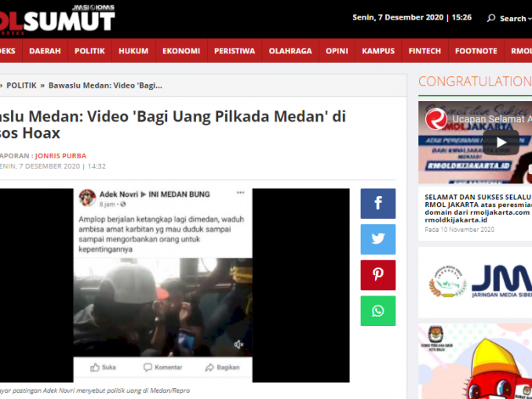Click the '8 jam' post timestamp
The height and width of the screenshot is (399, 532).
point(107,205)
